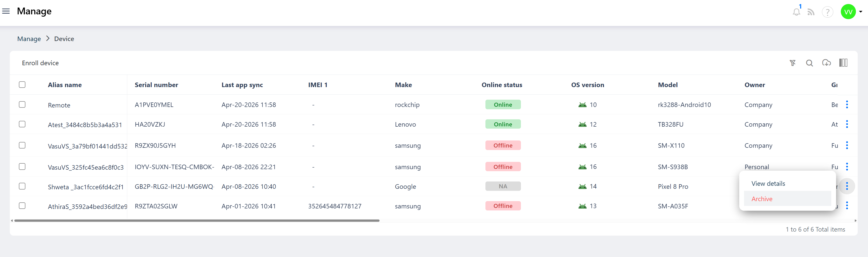Tick the checkbox for Shweta _3ac1fcce6fd4c2f1
This screenshot has height=257, width=868.
pos(22,186)
